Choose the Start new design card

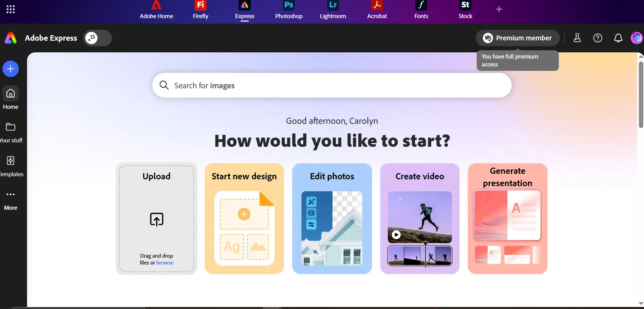244,219
